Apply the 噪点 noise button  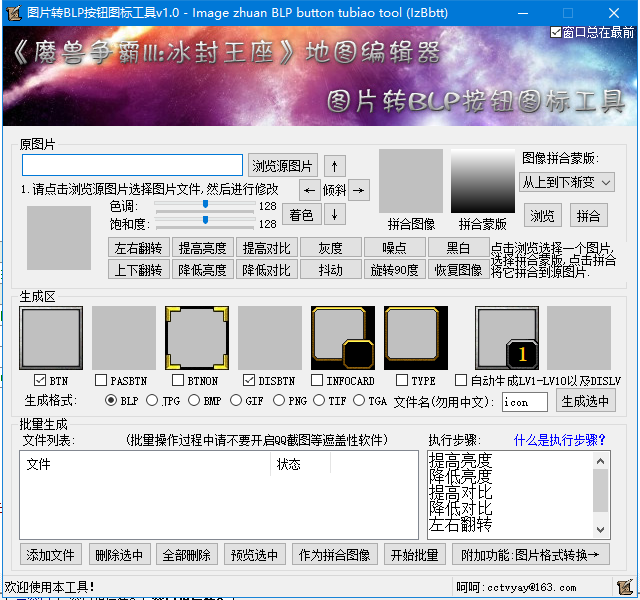pos(395,248)
